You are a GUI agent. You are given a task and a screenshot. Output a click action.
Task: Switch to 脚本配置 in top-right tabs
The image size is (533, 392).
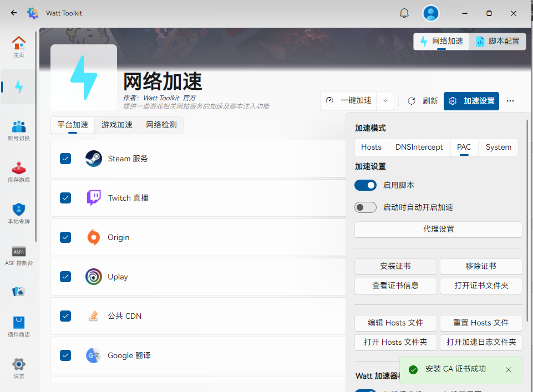point(498,42)
